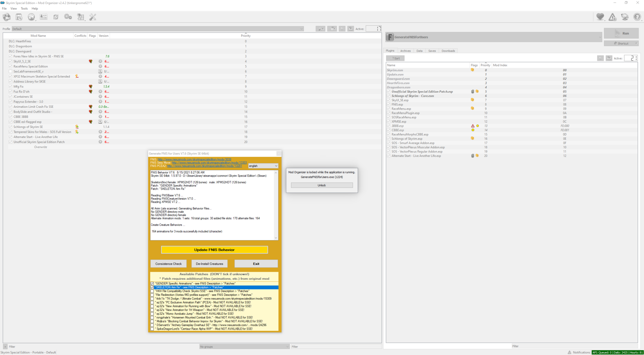The height and width of the screenshot is (355, 644).
Task: Click the flag icon on RaceMenu.esp plugin
Action: [472, 108]
